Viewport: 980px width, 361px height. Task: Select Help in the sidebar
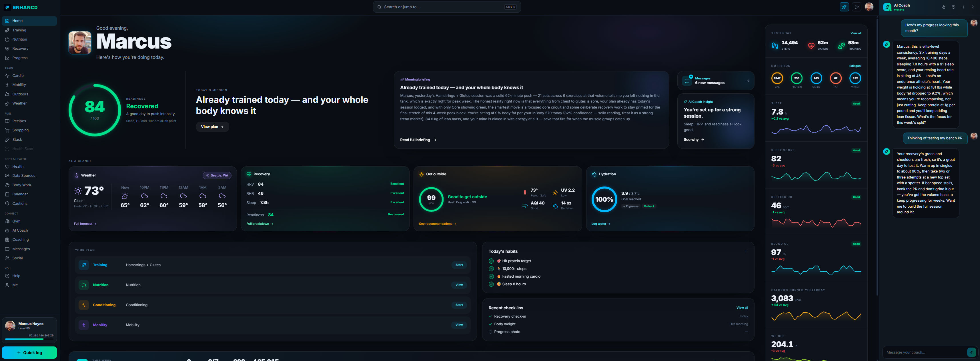tap(29, 276)
